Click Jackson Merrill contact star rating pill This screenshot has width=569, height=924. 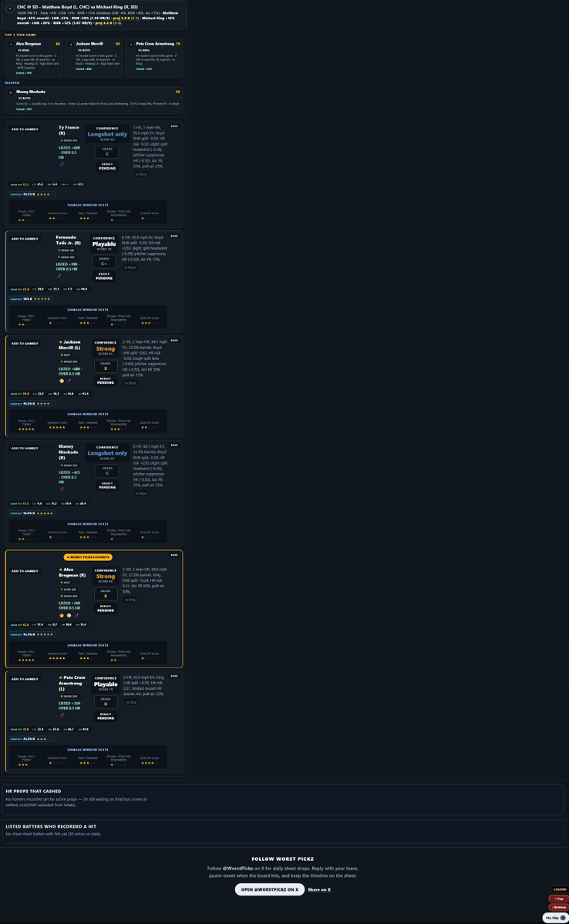pyautogui.click(x=32, y=404)
